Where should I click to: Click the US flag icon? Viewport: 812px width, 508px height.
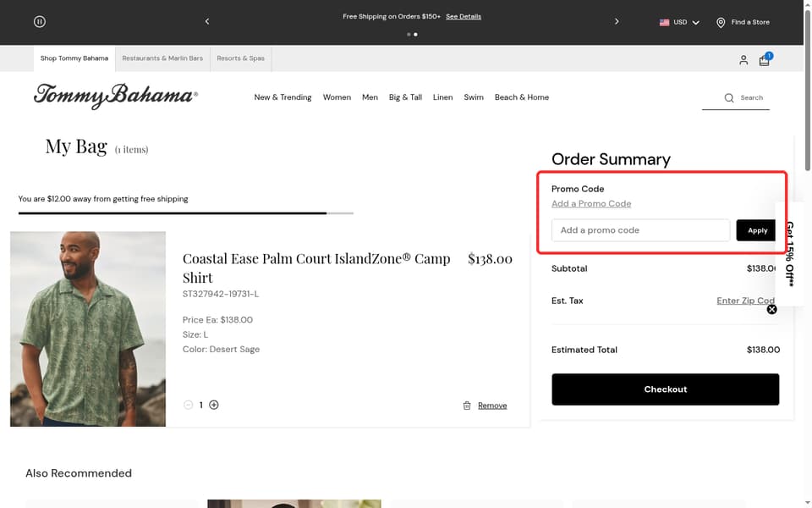point(664,22)
